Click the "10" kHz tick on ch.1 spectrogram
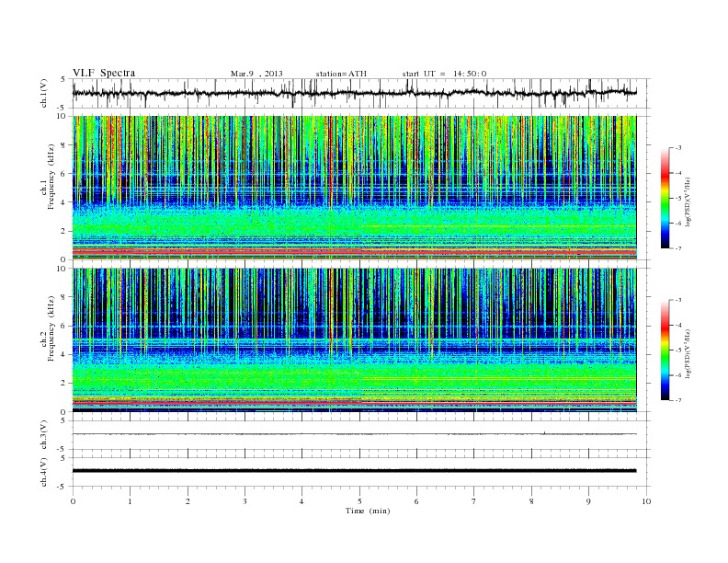728x563 pixels. [x=62, y=116]
